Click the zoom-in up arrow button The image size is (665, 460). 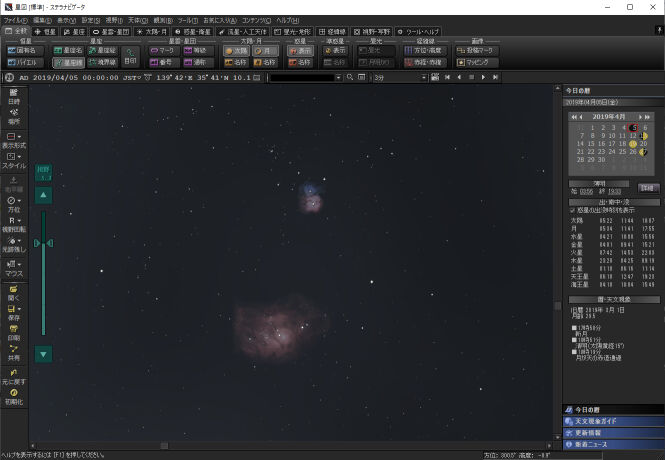point(43,195)
